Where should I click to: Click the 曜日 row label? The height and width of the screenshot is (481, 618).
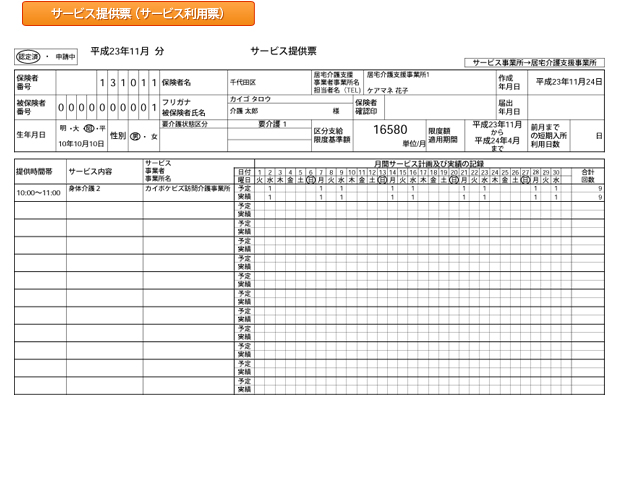click(244, 180)
